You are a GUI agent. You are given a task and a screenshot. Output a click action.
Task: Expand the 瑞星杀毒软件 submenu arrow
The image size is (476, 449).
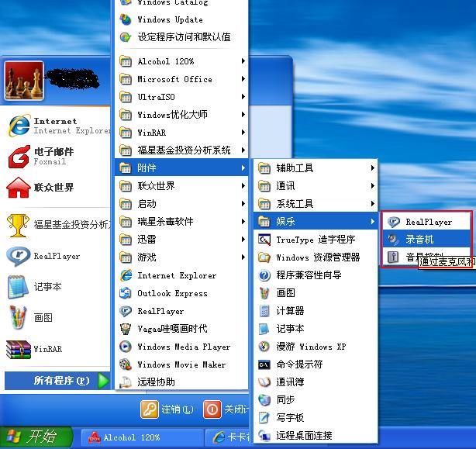pos(243,222)
